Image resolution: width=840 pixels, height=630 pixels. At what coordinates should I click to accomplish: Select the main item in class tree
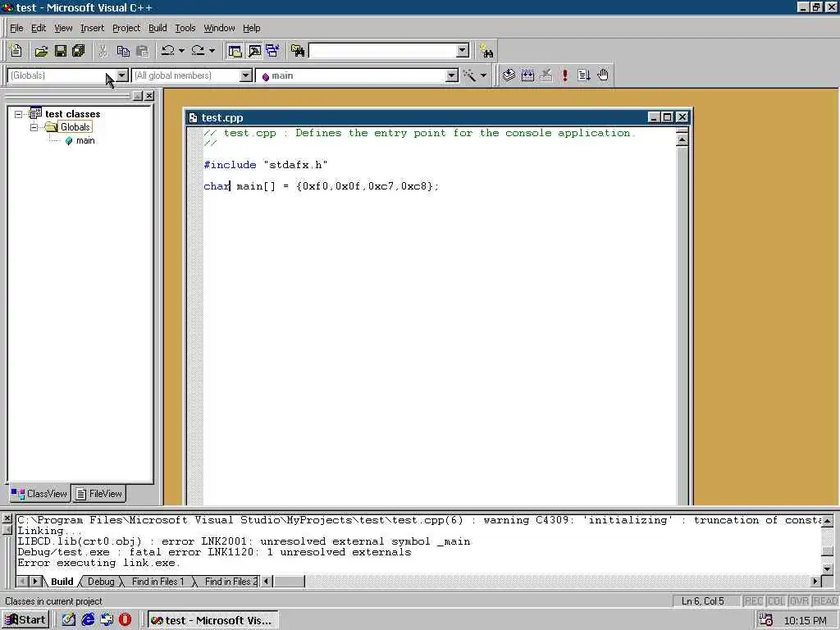point(85,140)
